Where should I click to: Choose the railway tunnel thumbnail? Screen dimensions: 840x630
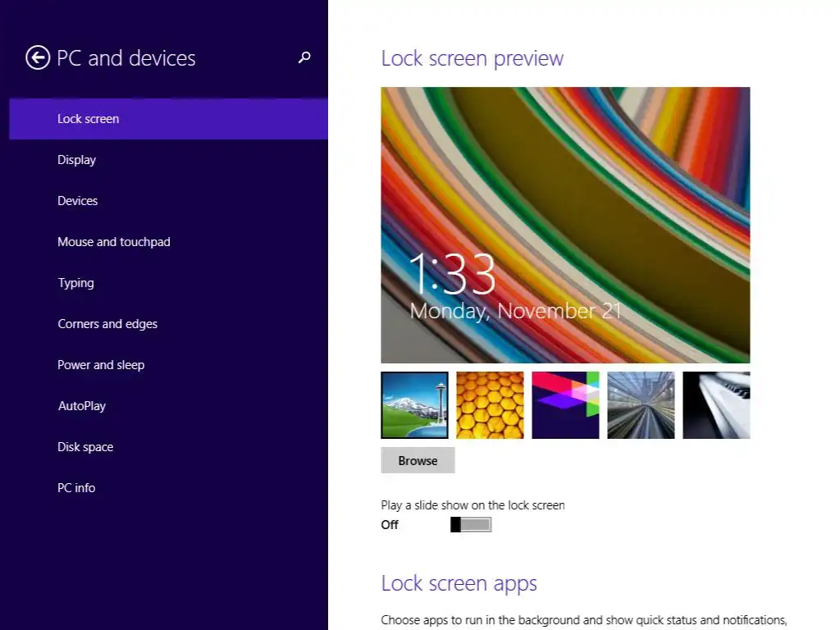tap(641, 405)
